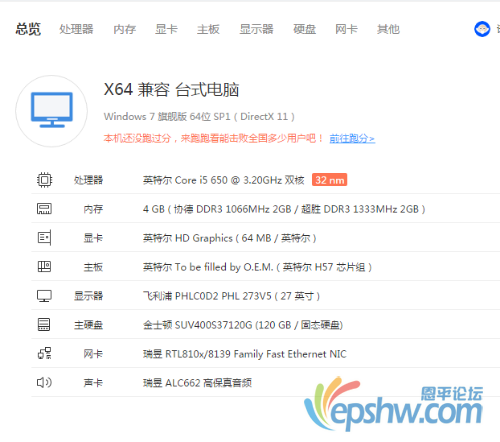This screenshot has height=442, width=500.
Task: Follow the 前往跑分 link
Action: 352,138
